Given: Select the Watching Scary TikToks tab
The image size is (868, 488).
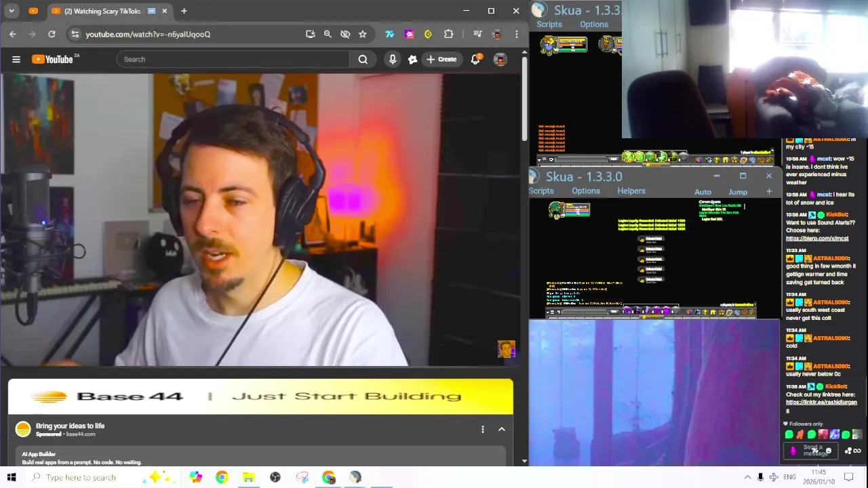Looking at the screenshot, I should pyautogui.click(x=102, y=11).
